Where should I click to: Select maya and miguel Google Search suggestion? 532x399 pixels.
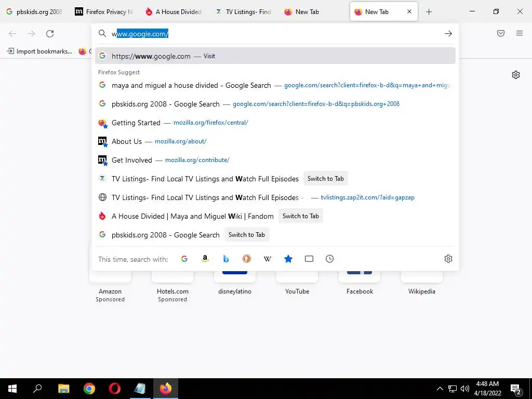click(275, 85)
